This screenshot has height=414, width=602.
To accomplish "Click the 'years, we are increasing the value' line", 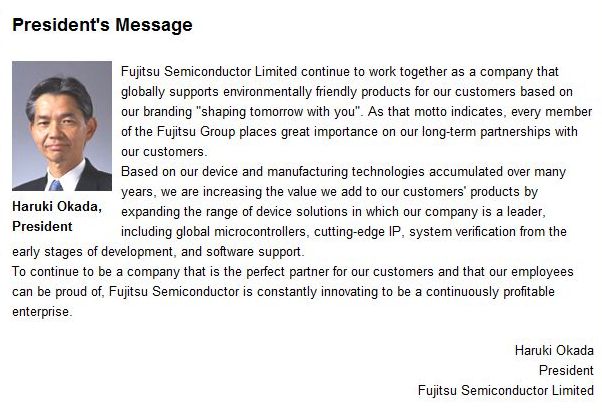I will click(329, 192).
